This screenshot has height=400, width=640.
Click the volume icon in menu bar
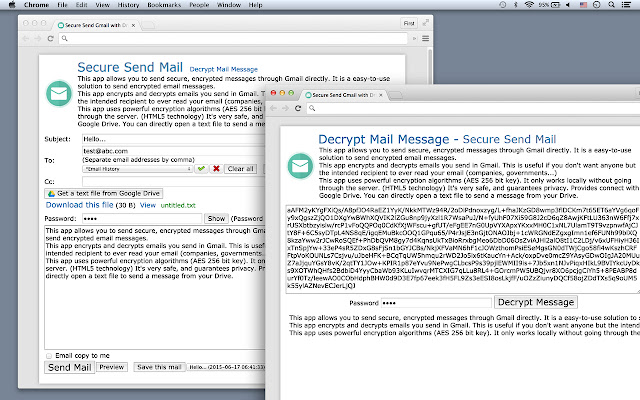[x=568, y=5]
